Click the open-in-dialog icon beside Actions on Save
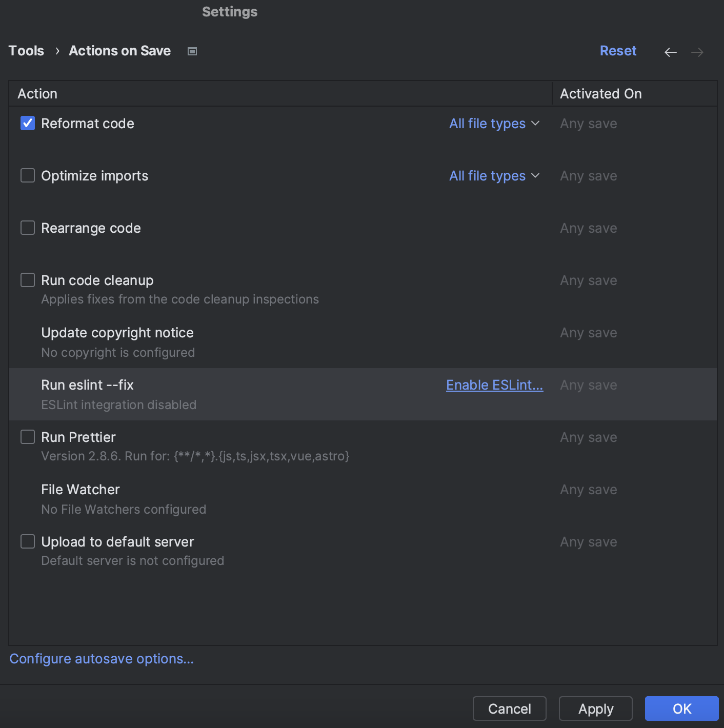 (192, 51)
